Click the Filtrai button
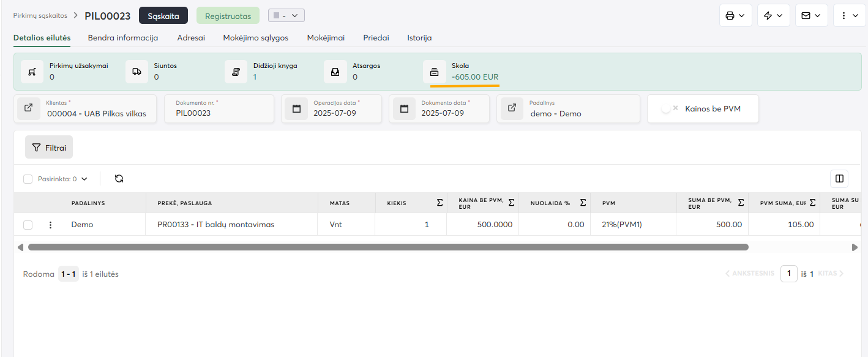This screenshot has height=357, width=868. click(x=49, y=148)
